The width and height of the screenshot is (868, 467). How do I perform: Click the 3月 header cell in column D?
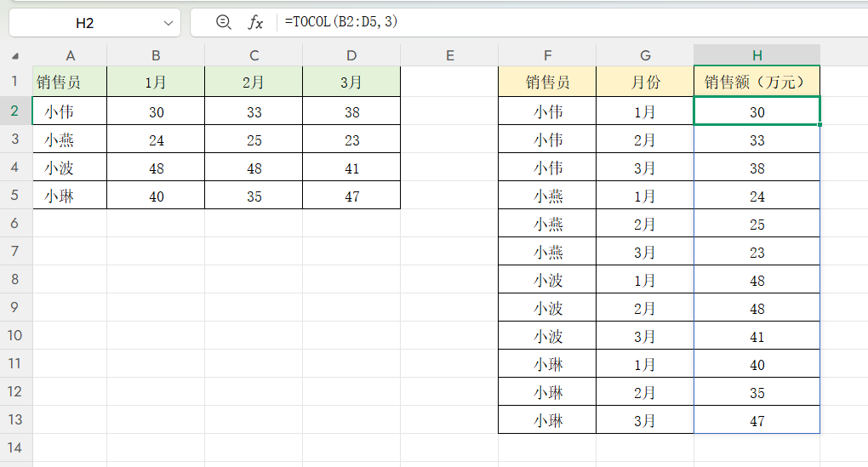(x=351, y=83)
